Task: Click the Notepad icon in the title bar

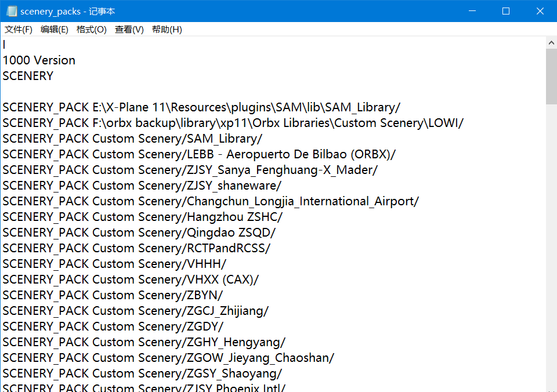Action: click(12, 11)
